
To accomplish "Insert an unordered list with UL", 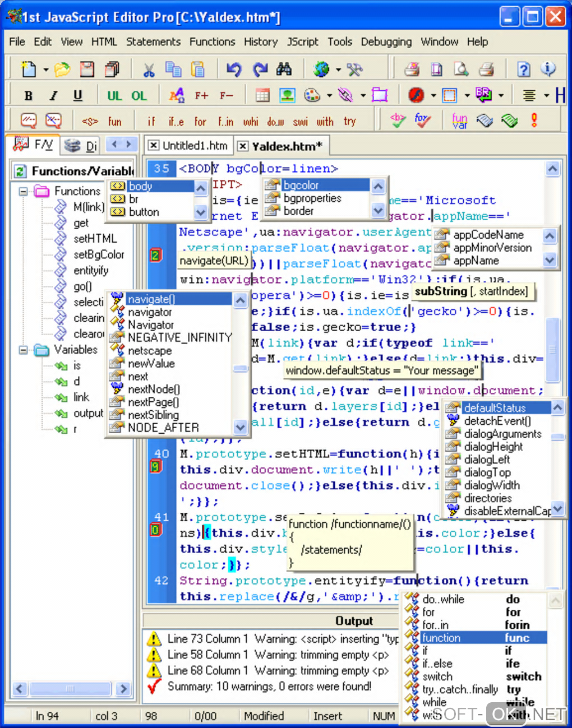I will pyautogui.click(x=114, y=95).
